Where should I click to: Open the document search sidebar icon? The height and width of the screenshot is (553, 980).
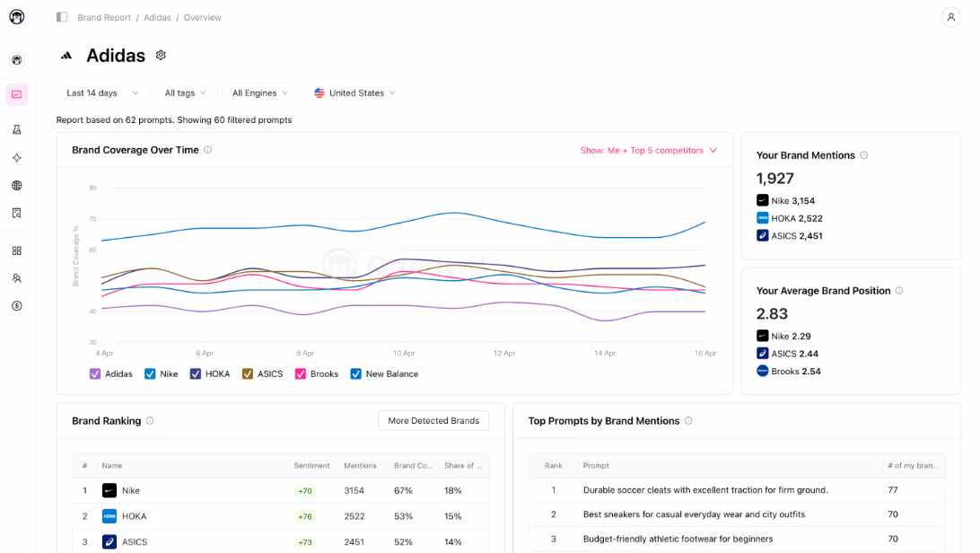tap(17, 213)
